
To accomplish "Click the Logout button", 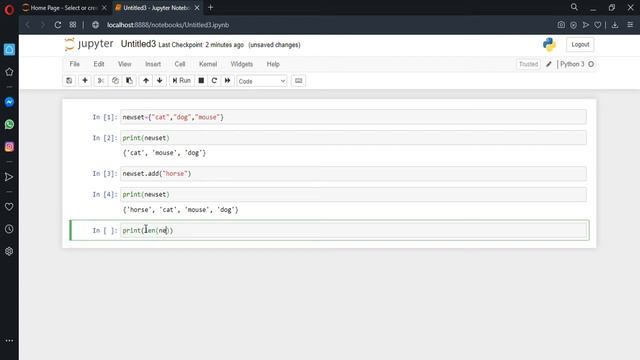I will [x=580, y=44].
